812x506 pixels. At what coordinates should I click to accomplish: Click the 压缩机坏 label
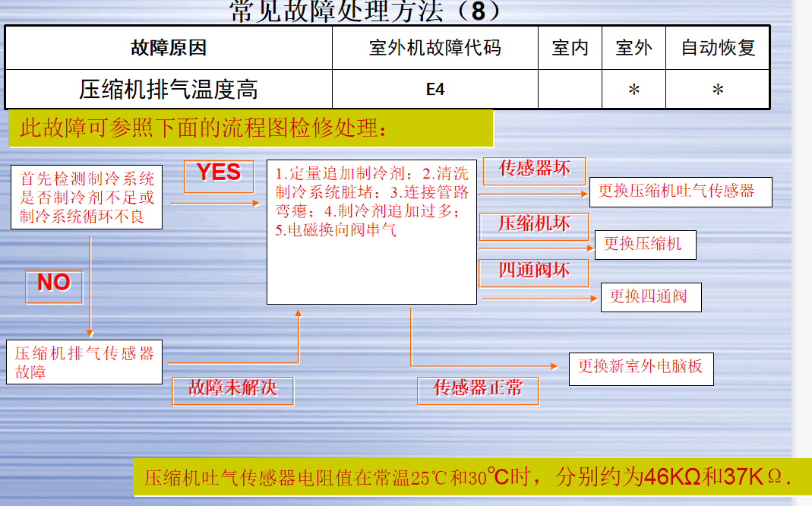534,226
